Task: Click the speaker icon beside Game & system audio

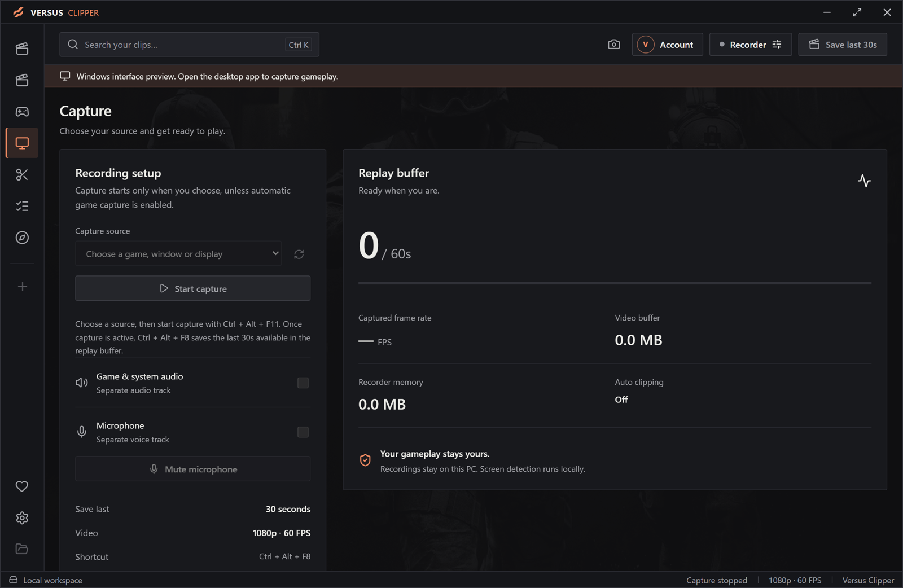Action: coord(82,383)
